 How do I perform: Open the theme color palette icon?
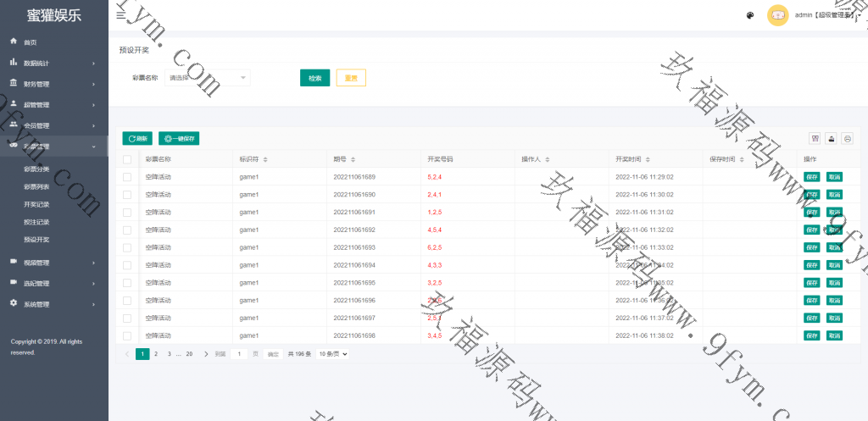pyautogui.click(x=750, y=15)
